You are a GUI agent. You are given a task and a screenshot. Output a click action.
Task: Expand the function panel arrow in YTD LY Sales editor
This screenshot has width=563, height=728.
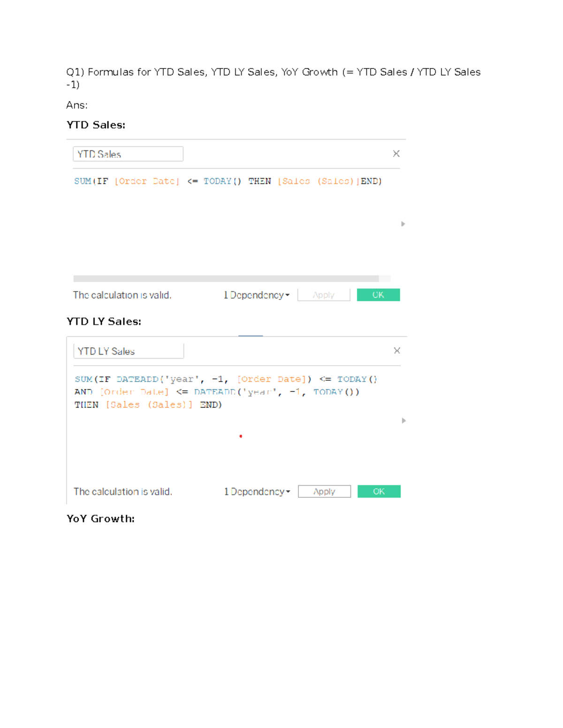coord(403,420)
